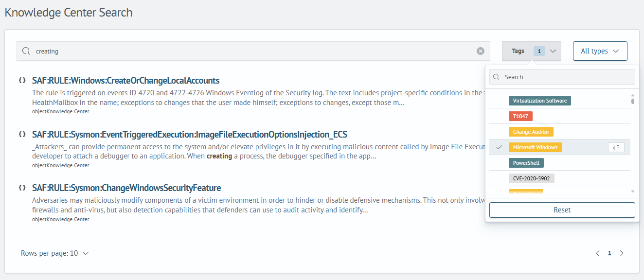Click 'objectKnowledge Center' under ChangeWindowsSecurityFeature

[x=61, y=219]
